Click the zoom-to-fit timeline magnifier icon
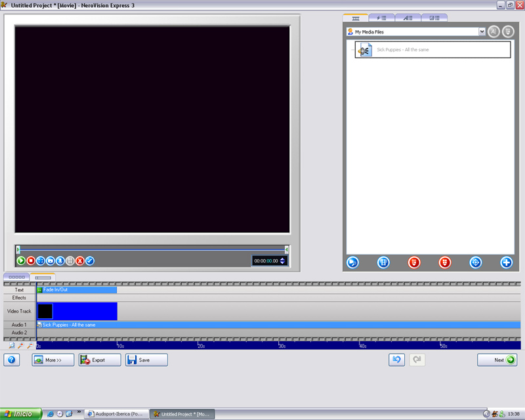 (12, 345)
